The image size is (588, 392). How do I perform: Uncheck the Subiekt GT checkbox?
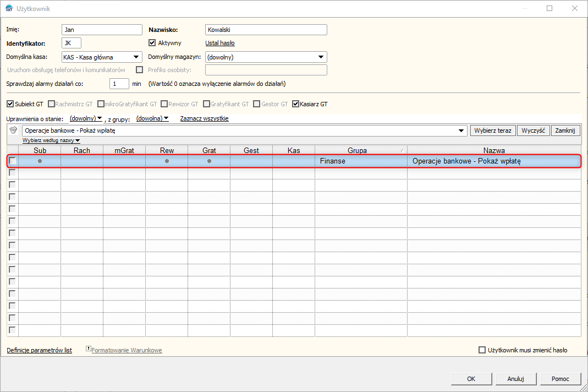pos(10,104)
